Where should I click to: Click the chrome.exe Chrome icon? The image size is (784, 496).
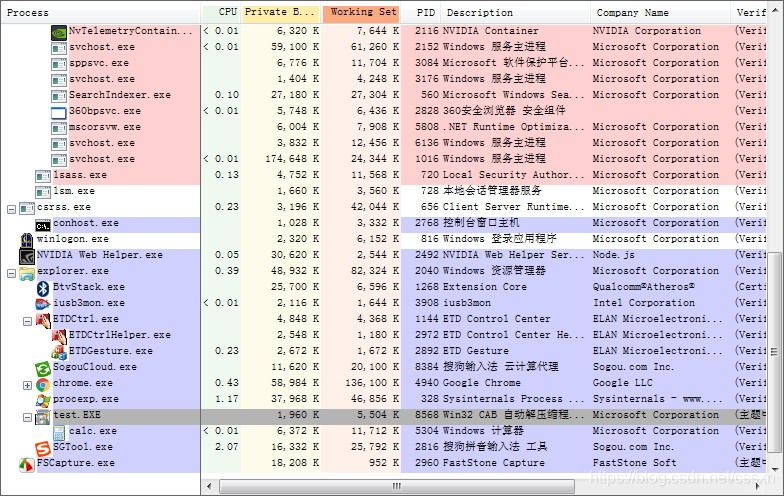pos(43,384)
